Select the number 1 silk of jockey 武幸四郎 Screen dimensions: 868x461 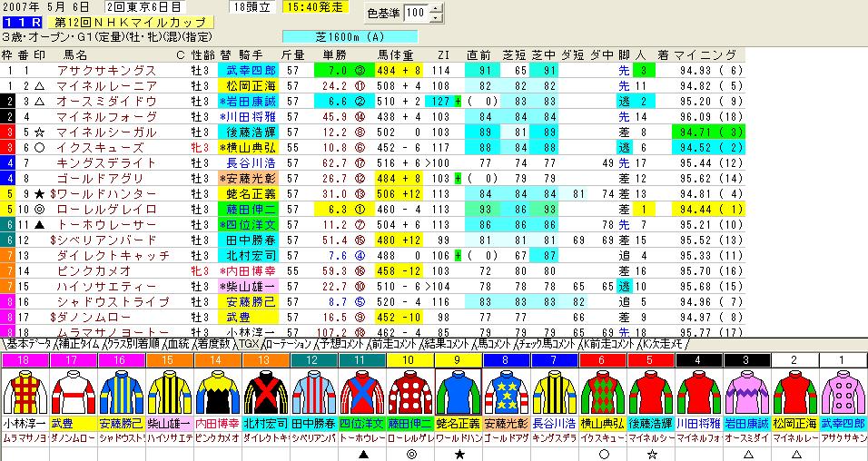point(843,392)
